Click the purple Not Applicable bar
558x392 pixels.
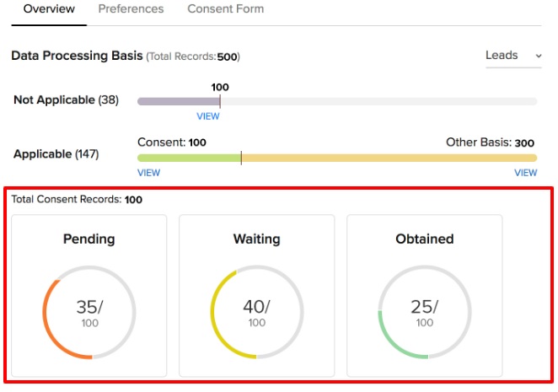179,102
